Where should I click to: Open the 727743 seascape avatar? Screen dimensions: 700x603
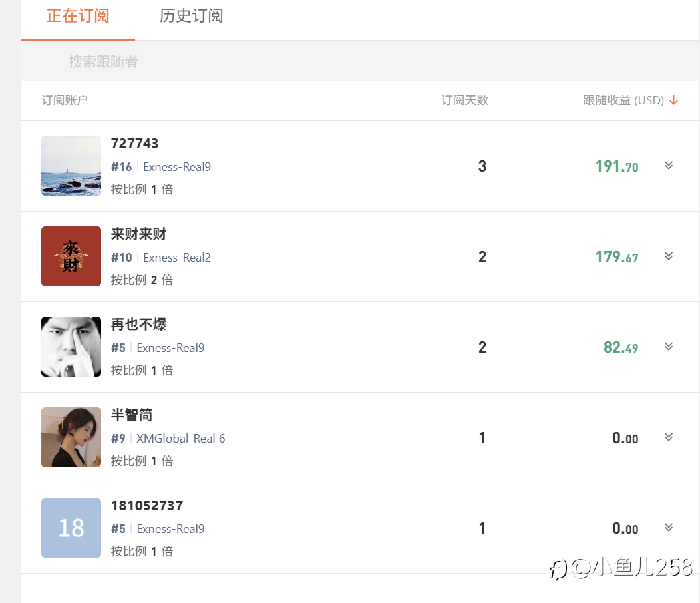[71, 166]
